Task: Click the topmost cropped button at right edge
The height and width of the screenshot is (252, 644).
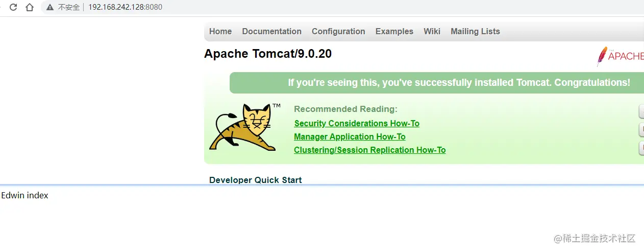Action: [641, 111]
